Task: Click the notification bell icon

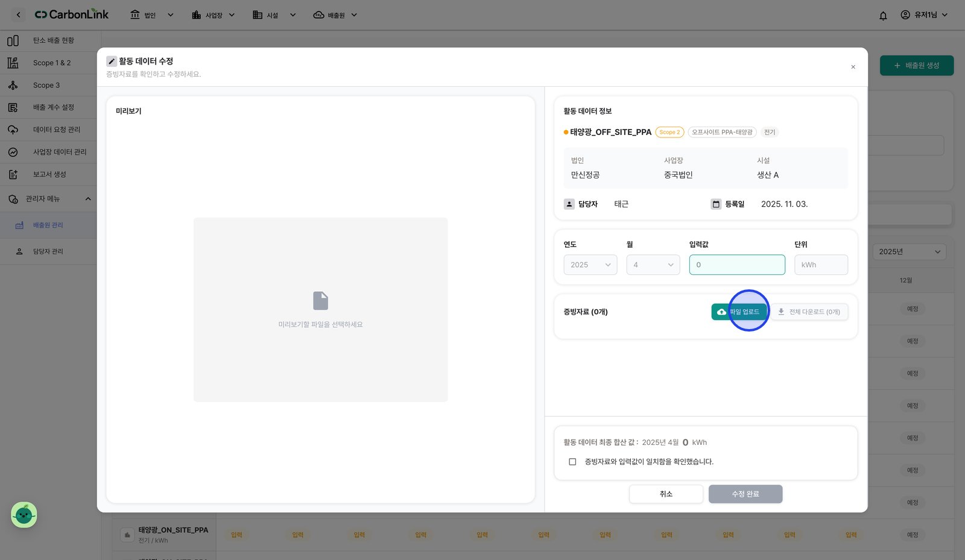Action: [883, 16]
